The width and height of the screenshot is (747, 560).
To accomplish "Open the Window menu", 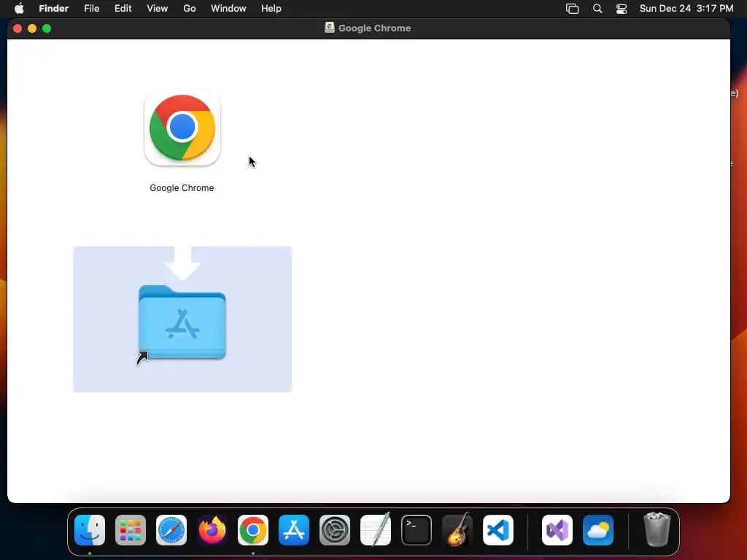I will (x=228, y=9).
